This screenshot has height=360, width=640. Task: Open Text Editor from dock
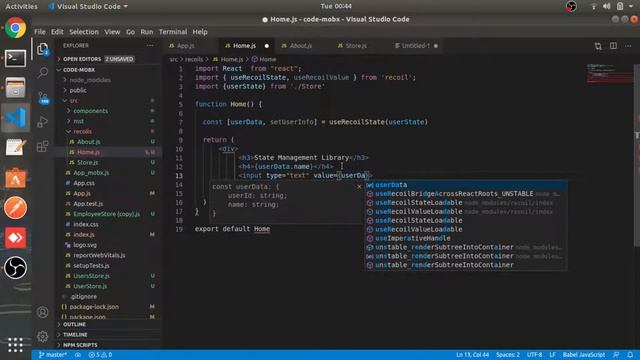(x=16, y=147)
